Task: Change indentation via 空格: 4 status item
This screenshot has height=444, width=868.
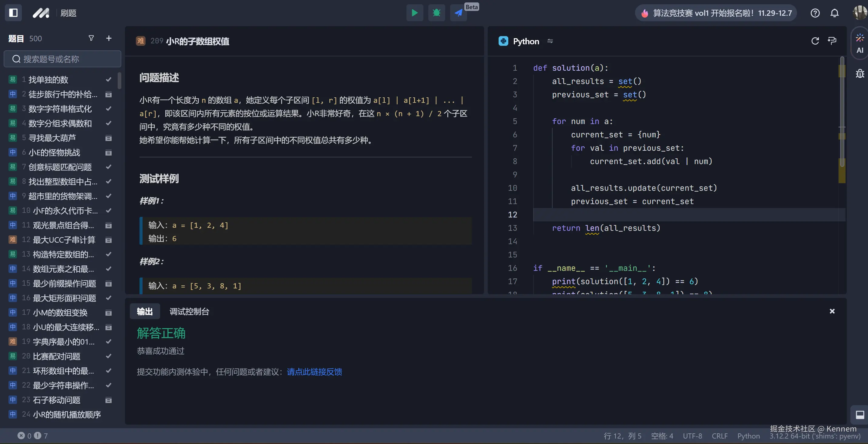Action: point(662,436)
